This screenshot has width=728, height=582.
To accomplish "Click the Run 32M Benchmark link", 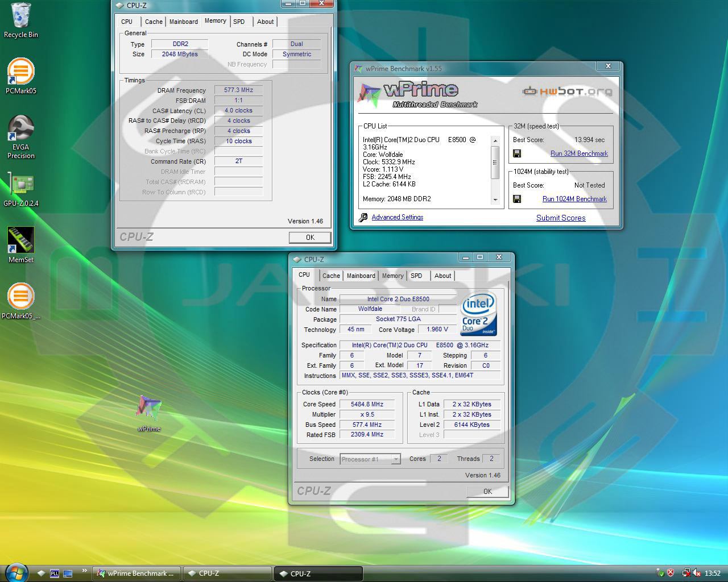I will point(579,153).
